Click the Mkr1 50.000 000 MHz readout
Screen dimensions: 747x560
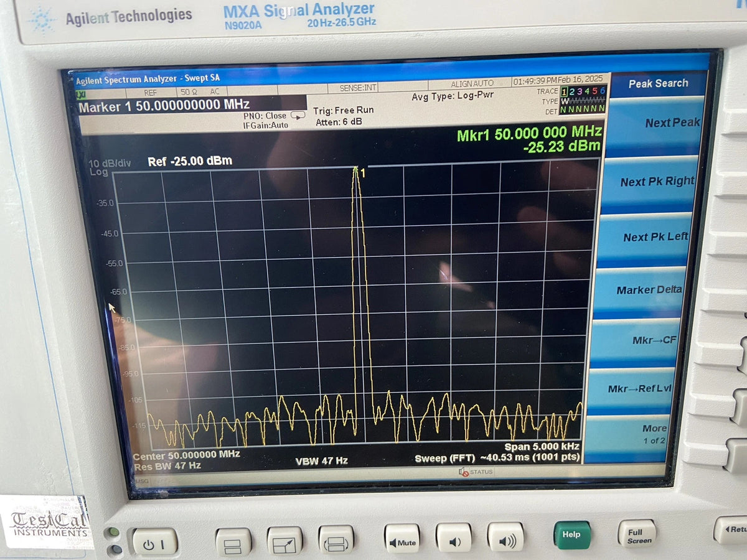click(x=530, y=133)
